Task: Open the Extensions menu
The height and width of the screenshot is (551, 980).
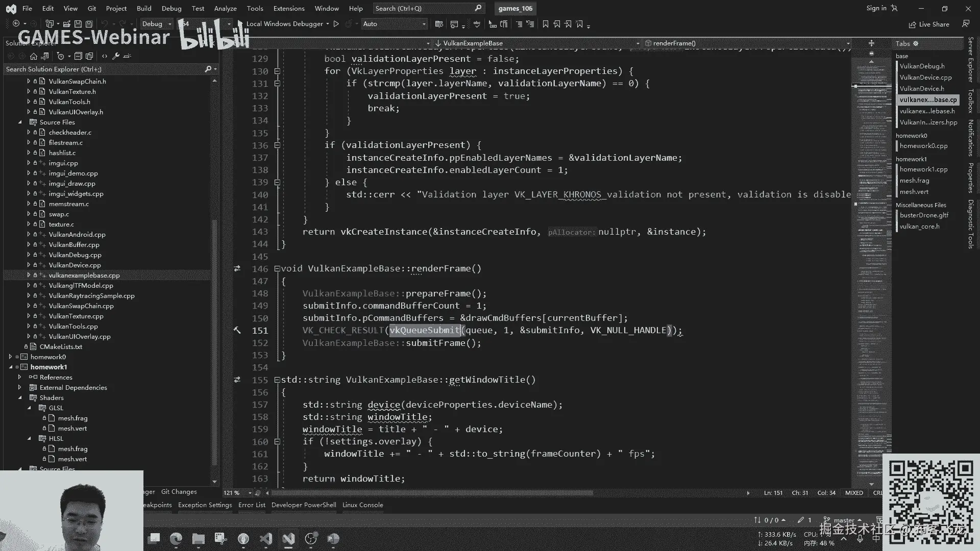Action: point(288,9)
